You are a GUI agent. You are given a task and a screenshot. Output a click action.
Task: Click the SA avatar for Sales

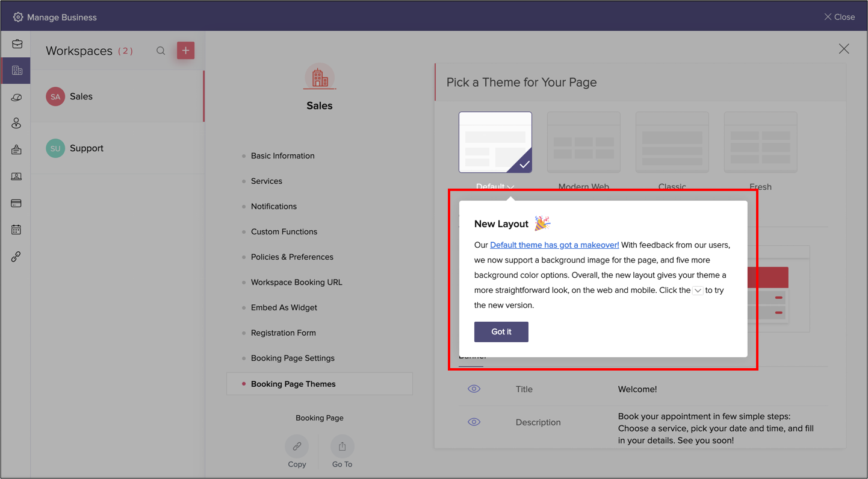(55, 96)
